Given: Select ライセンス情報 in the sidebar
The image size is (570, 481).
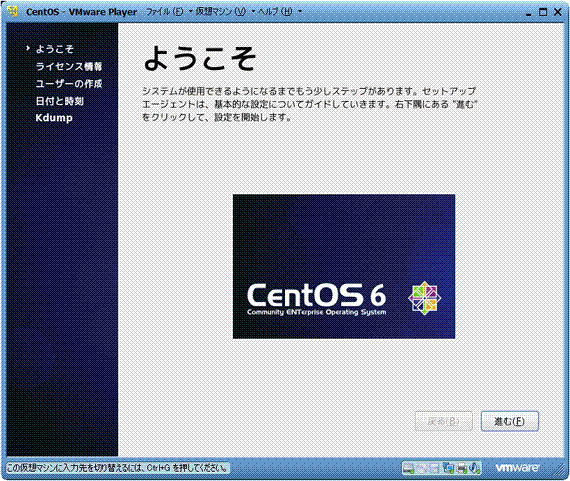Looking at the screenshot, I should tap(69, 66).
